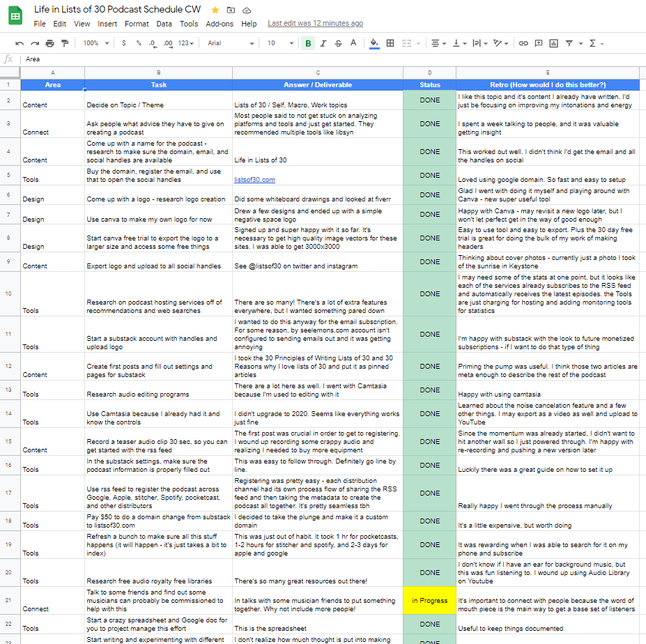This screenshot has width=646, height=644.
Task: Open the Help menu
Action: pyautogui.click(x=249, y=24)
